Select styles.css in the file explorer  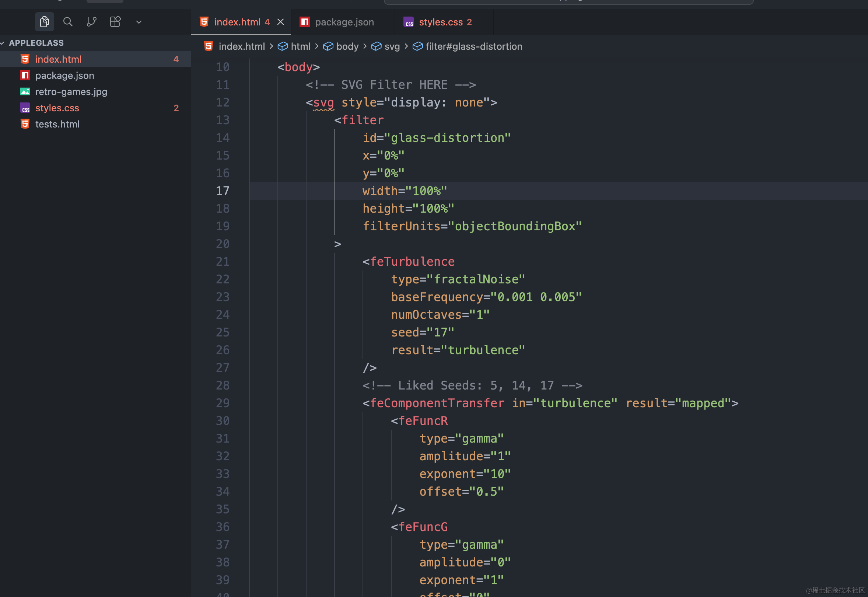[x=57, y=108]
